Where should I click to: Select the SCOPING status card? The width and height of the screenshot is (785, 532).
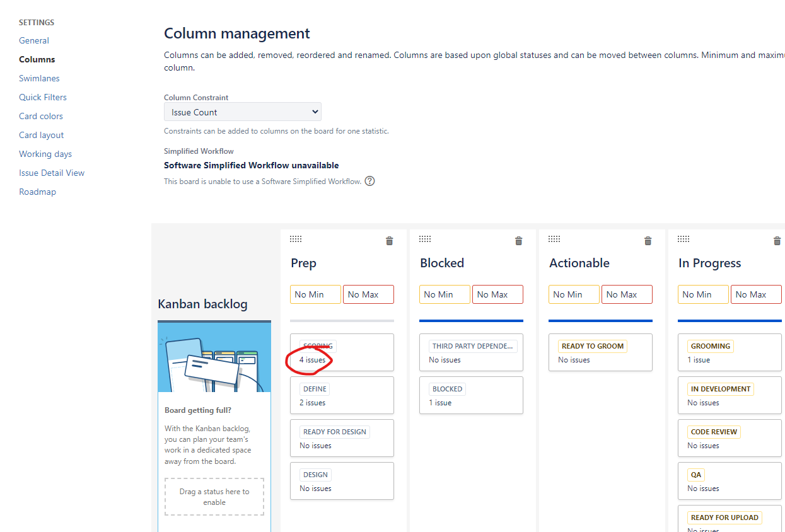pos(342,352)
